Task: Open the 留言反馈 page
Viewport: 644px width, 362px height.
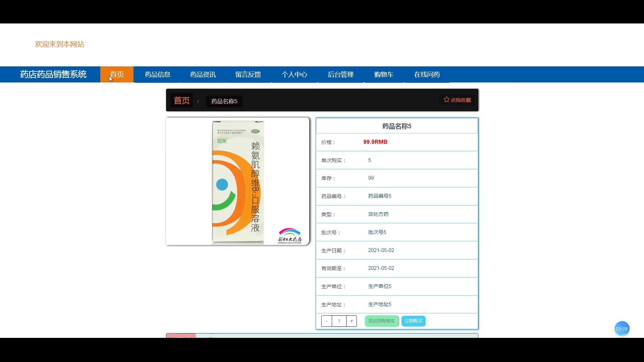Action: (248, 74)
